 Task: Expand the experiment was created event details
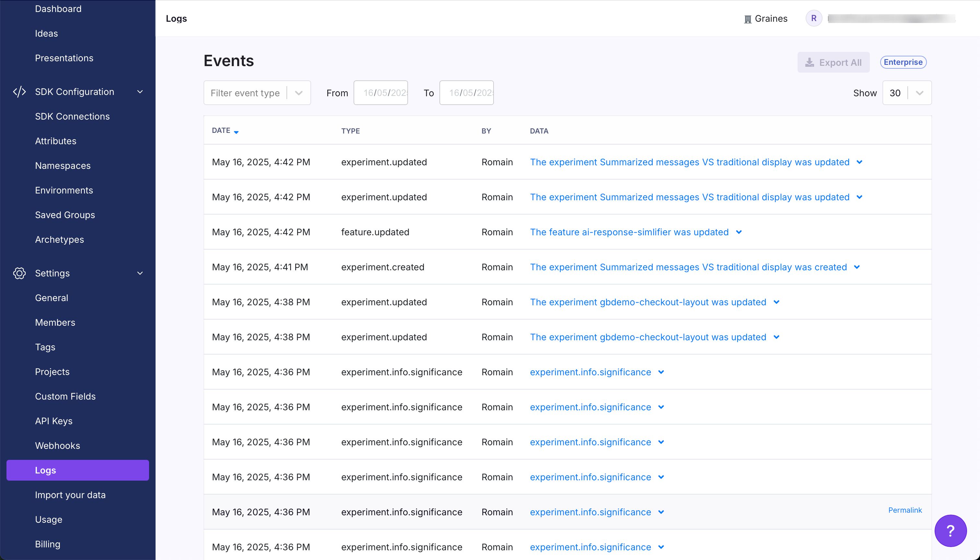pyautogui.click(x=857, y=267)
